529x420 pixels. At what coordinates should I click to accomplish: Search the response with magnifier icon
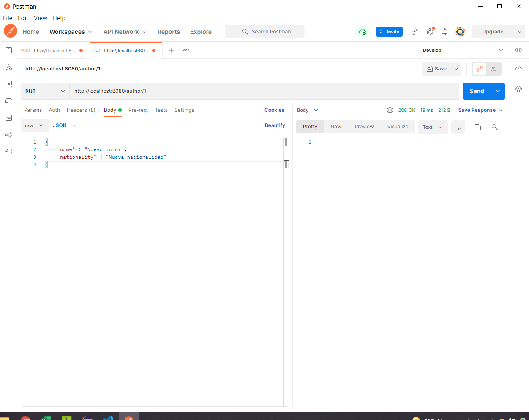tap(495, 127)
